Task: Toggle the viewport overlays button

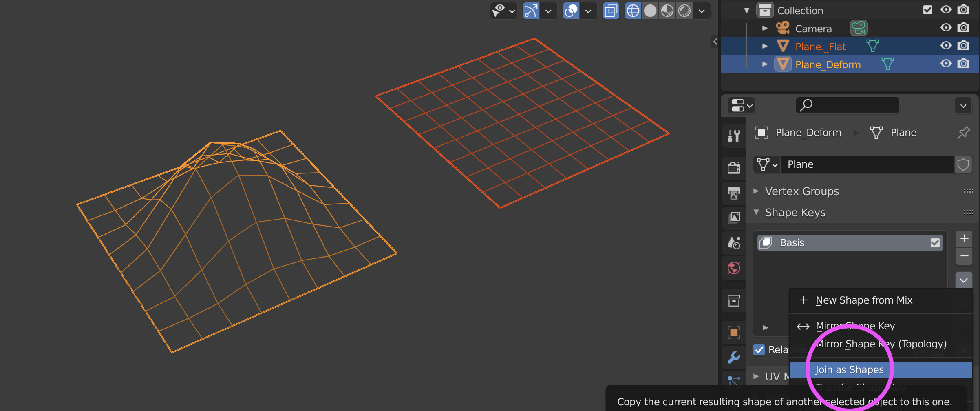Action: point(571,11)
